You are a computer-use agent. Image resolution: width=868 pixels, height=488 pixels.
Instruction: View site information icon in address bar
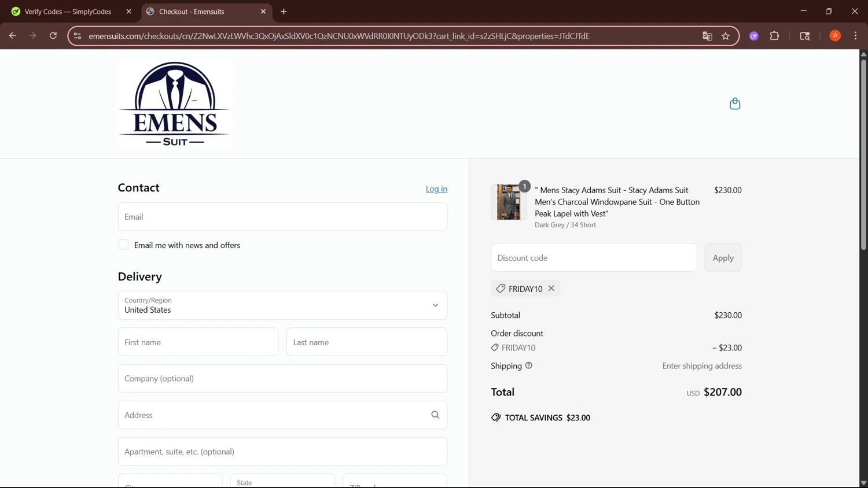(78, 36)
